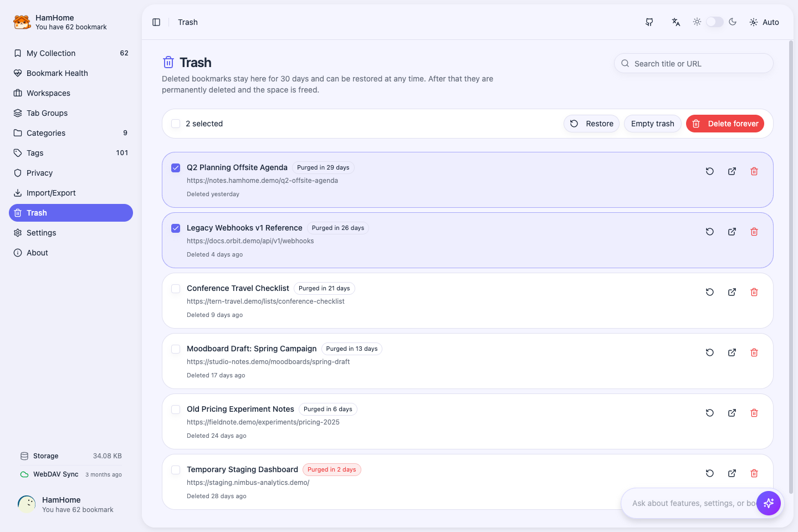
Task: Delete Q2 Planning Offsite Agenda permanently
Action: point(754,171)
